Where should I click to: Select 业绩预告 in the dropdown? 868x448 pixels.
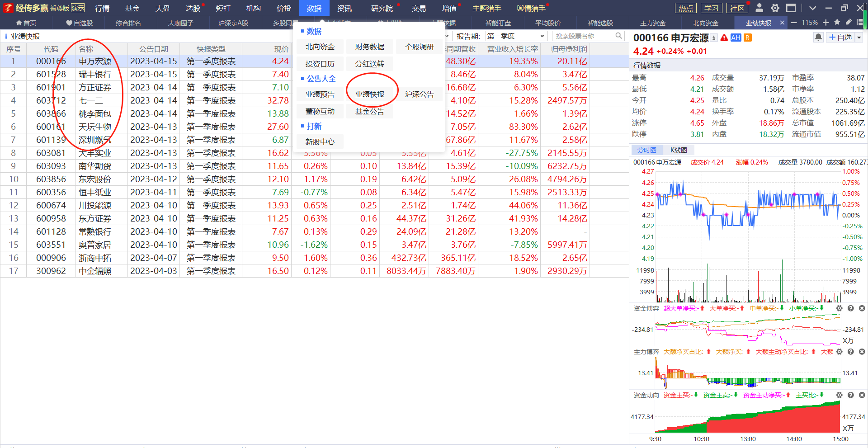320,94
